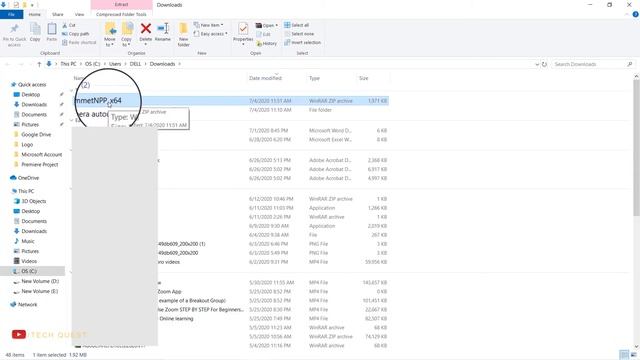Viewport: 640px width, 360px height.
Task: Open New Volume (D:) in sidebar
Action: (40, 281)
